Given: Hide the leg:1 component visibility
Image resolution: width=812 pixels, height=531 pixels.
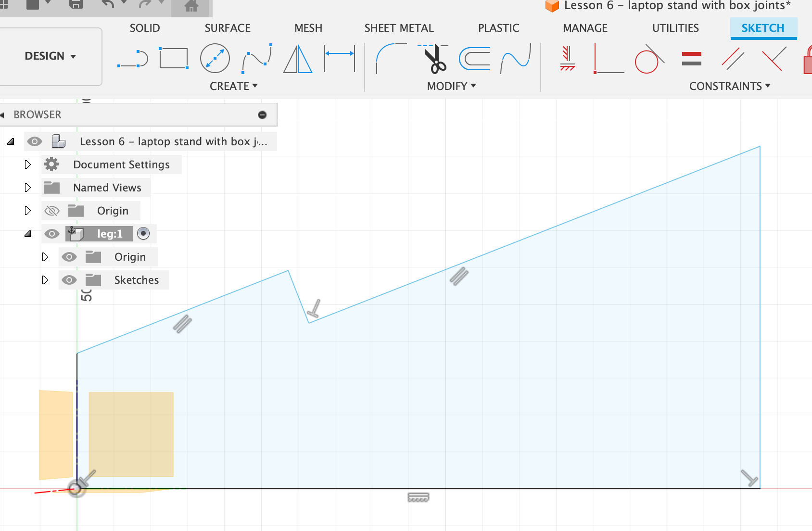Looking at the screenshot, I should [52, 234].
